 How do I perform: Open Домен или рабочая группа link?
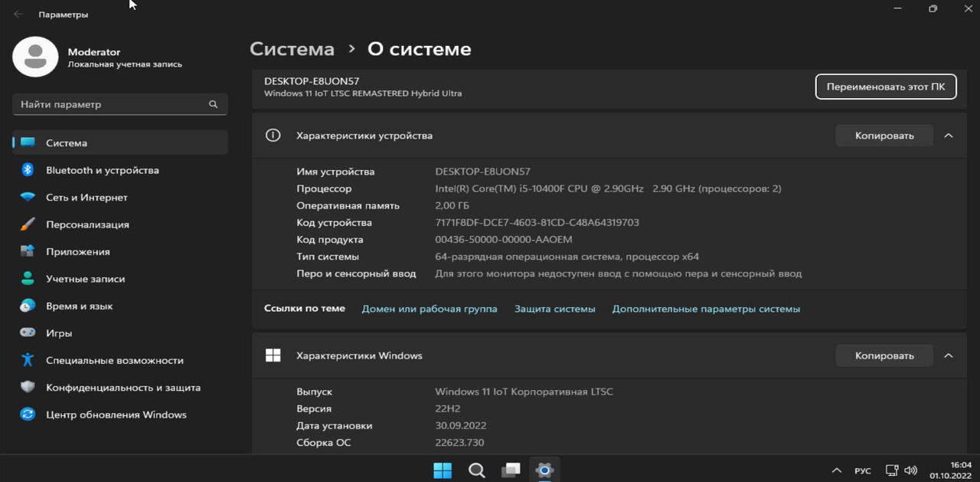click(x=430, y=309)
